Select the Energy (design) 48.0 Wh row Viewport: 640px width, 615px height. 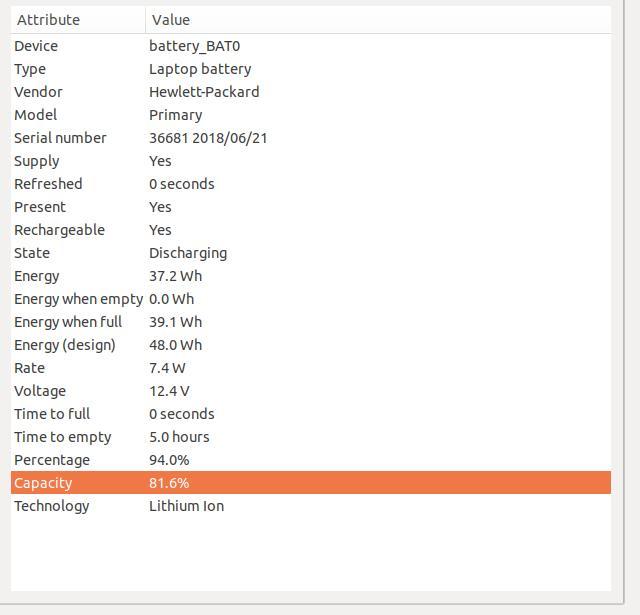(311, 345)
